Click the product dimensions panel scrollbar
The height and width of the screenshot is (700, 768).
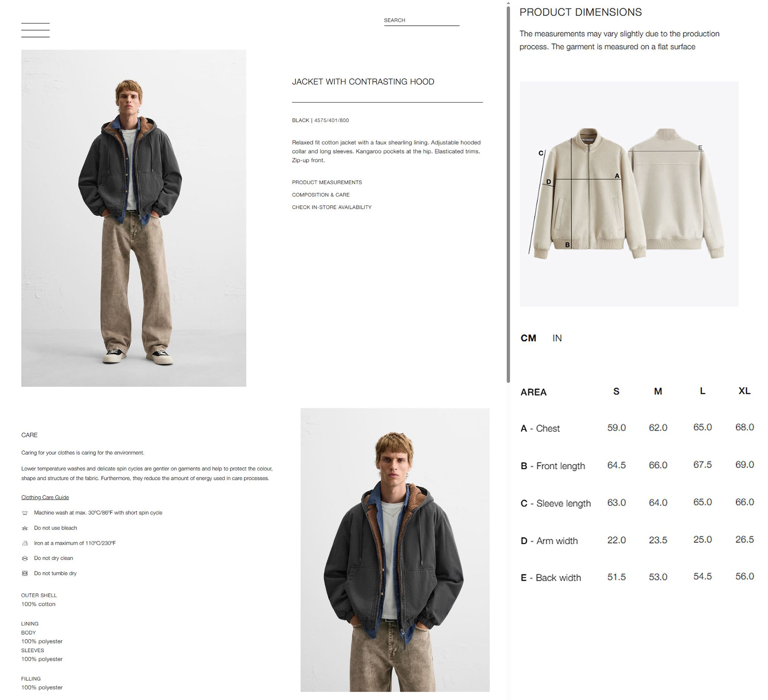click(508, 194)
